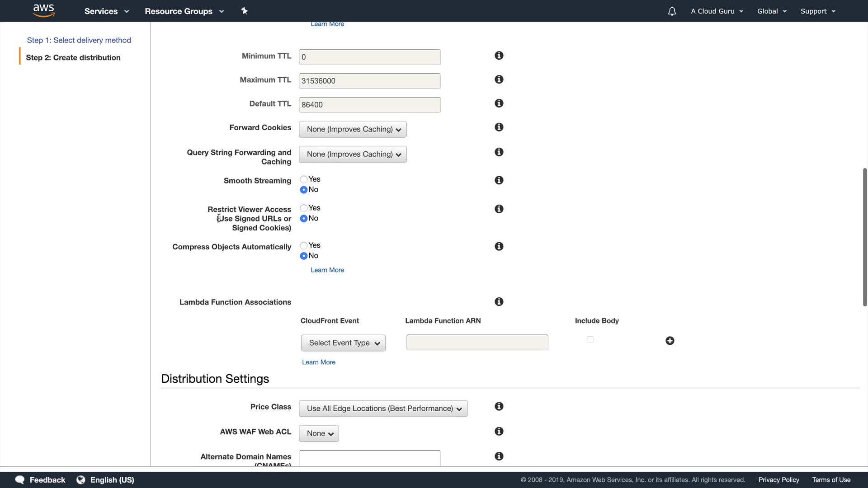Open the notifications bell icon
Image resolution: width=868 pixels, height=488 pixels.
[672, 11]
